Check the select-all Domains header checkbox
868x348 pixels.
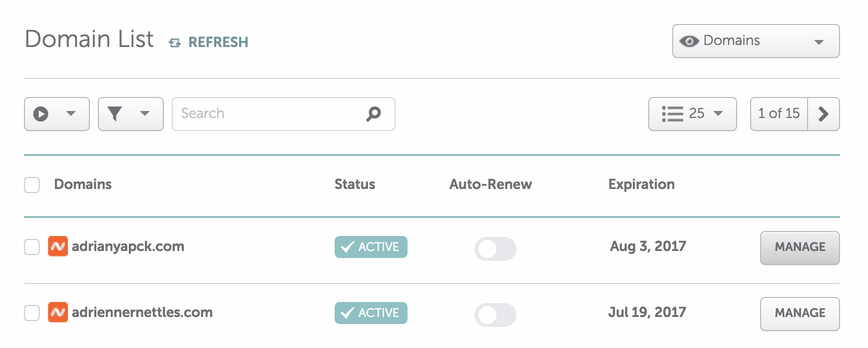point(32,184)
